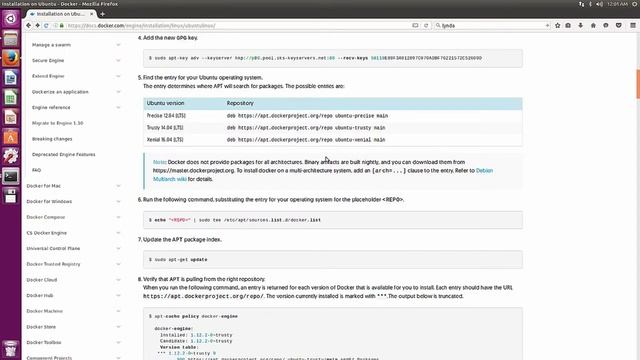Open the Docker Machine sidebar item
The height and width of the screenshot is (360, 640).
tap(44, 311)
